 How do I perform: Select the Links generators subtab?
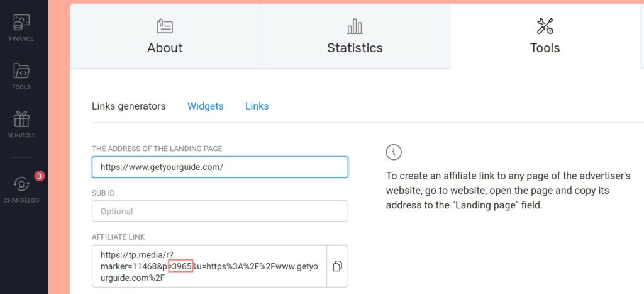[x=128, y=106]
